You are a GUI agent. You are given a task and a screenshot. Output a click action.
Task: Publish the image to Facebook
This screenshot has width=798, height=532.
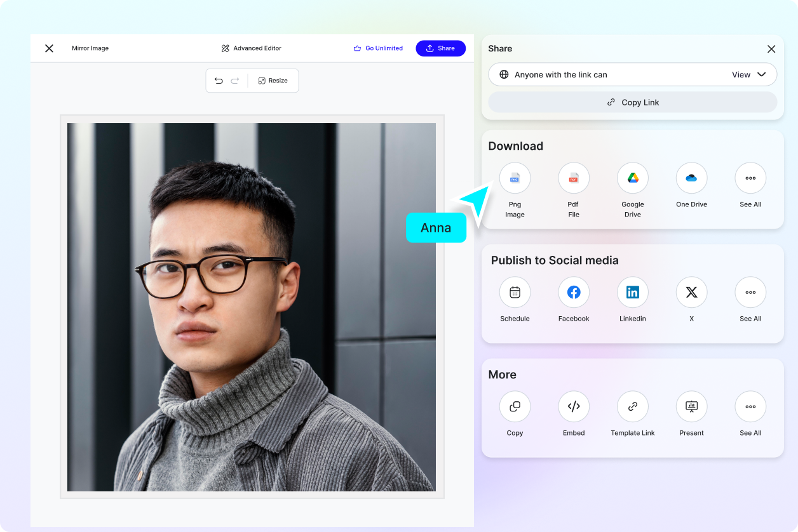573,292
